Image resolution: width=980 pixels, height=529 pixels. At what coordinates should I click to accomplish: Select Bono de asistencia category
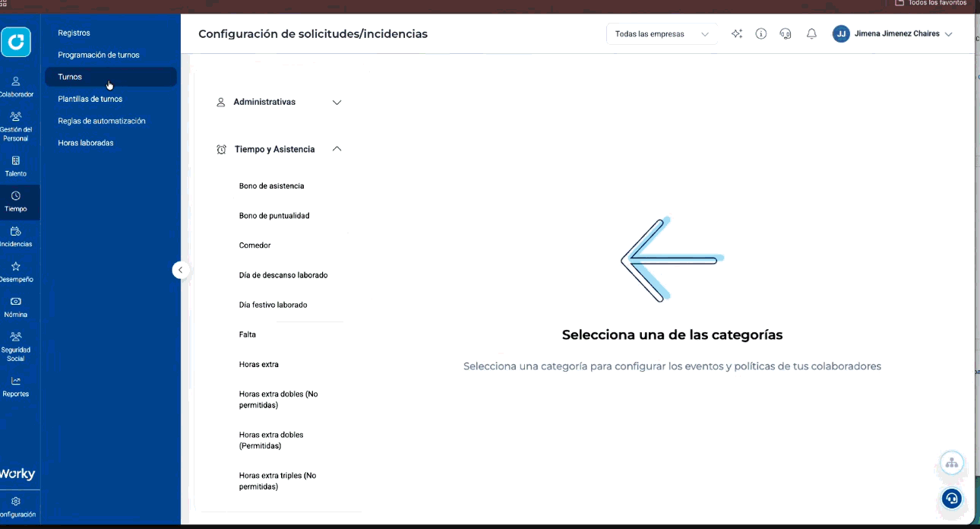[x=272, y=186]
